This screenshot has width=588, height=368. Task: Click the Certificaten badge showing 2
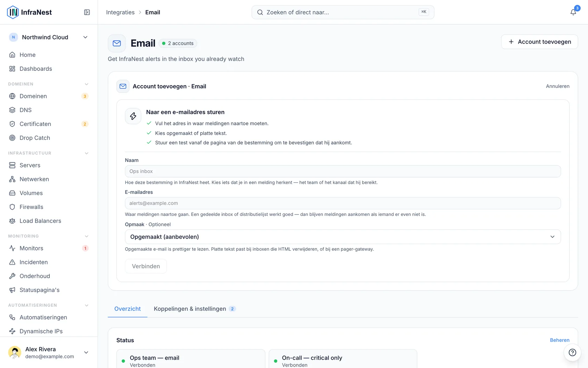[x=85, y=124]
